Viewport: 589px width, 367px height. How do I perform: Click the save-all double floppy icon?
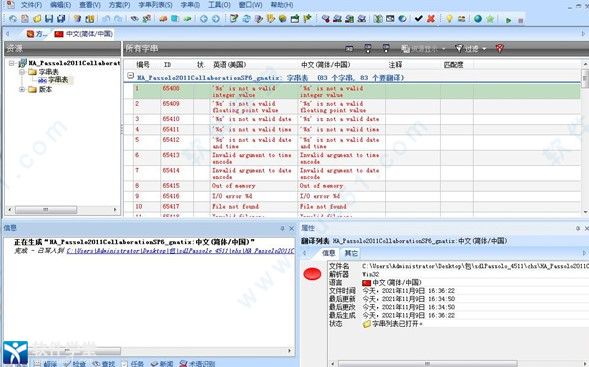click(61, 18)
